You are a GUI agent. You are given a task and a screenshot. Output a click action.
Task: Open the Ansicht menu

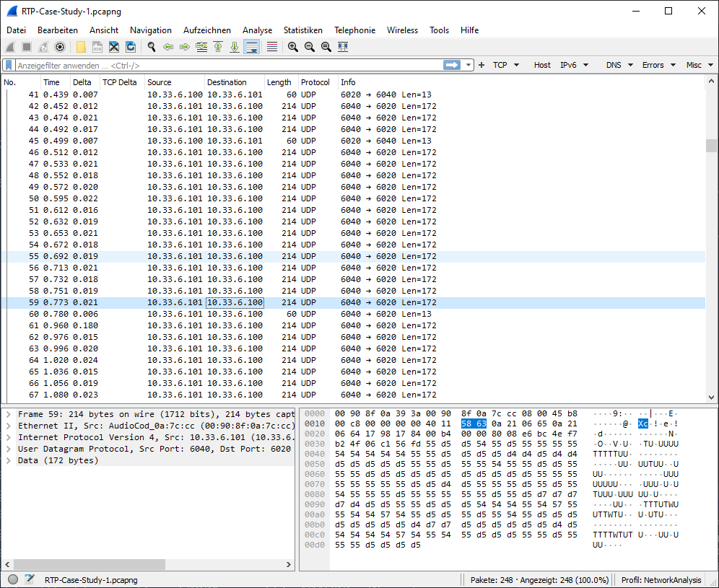(x=104, y=30)
